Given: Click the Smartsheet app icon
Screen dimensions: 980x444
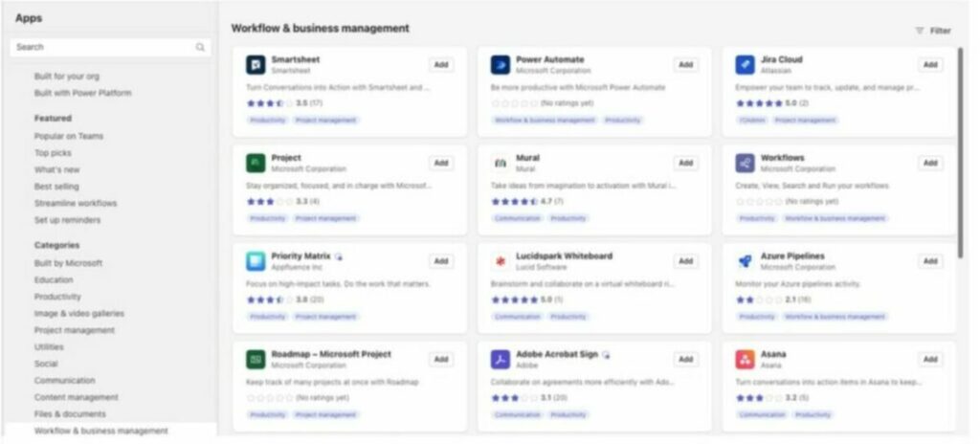Looking at the screenshot, I should pyautogui.click(x=256, y=64).
